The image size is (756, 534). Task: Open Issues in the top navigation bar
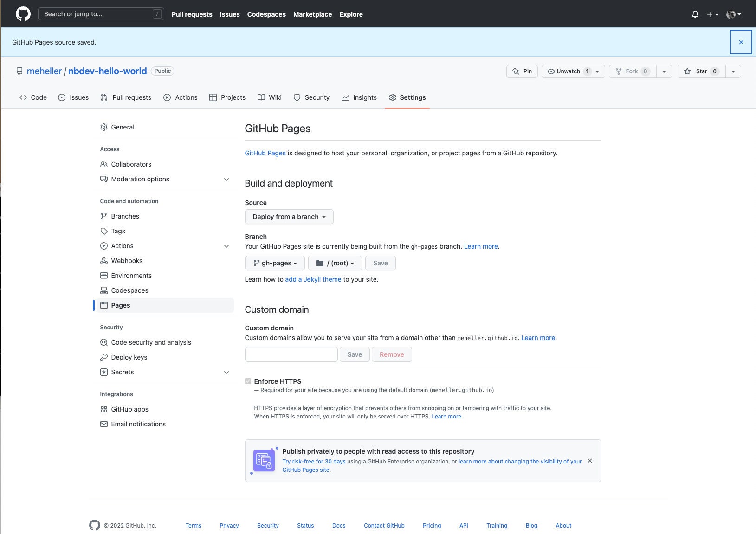pyautogui.click(x=230, y=14)
